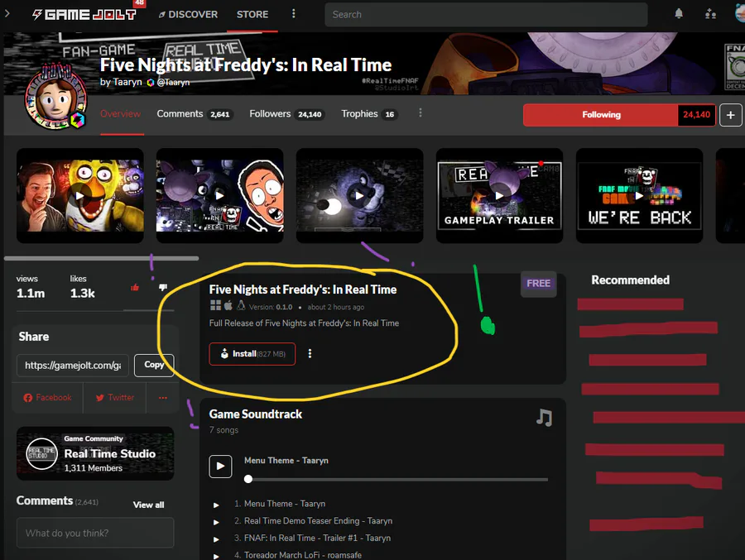Viewport: 745px width, 560px height.
Task: Play the dark Bonnie teaser video
Action: pos(359,196)
